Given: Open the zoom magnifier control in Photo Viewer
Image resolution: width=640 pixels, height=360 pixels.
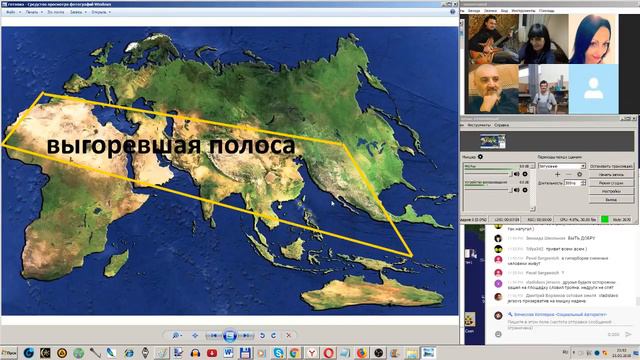Looking at the screenshot, I should point(176,336).
